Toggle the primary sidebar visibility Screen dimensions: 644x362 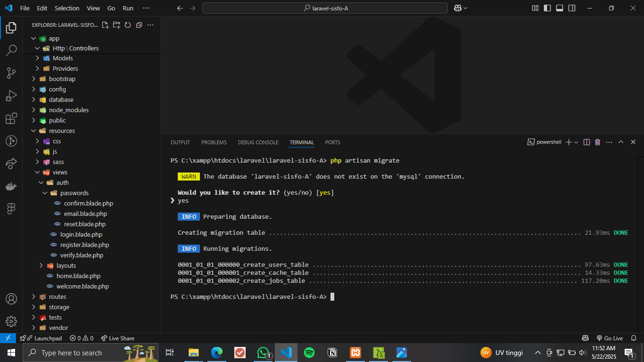pos(547,8)
